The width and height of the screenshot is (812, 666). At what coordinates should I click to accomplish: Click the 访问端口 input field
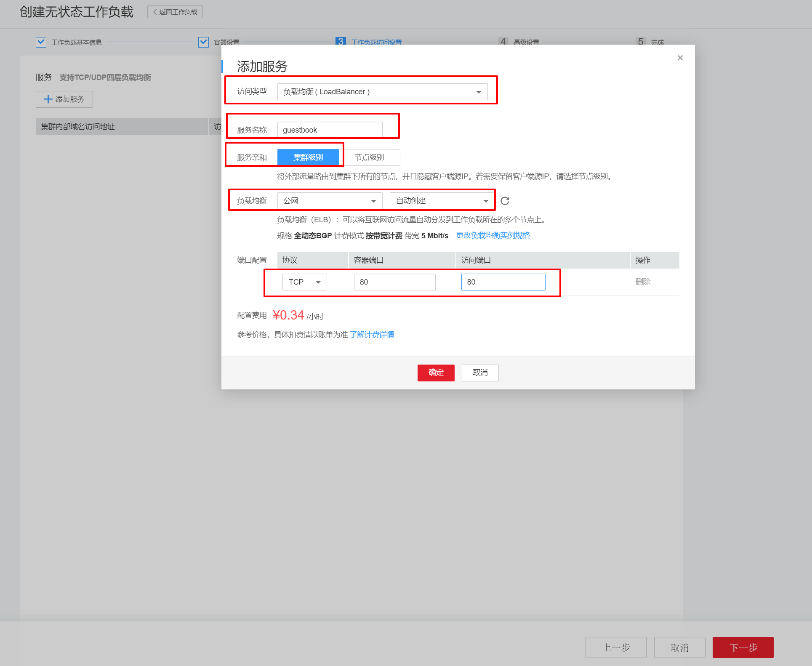coord(503,282)
